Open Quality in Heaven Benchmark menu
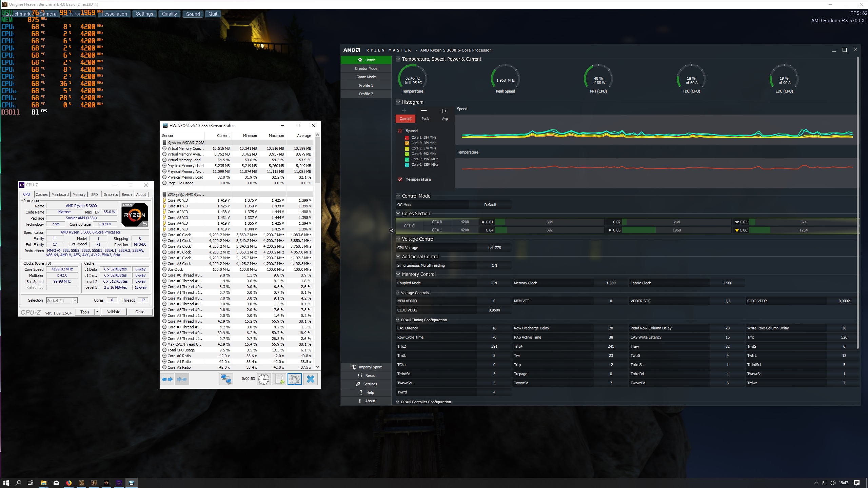The width and height of the screenshot is (868, 488). click(170, 14)
